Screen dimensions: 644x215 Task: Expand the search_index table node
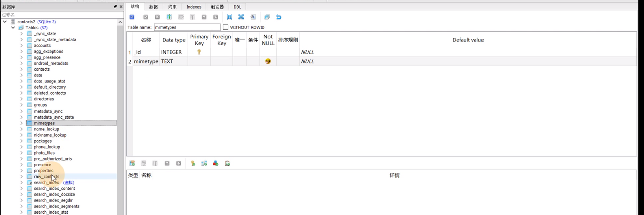click(21, 183)
